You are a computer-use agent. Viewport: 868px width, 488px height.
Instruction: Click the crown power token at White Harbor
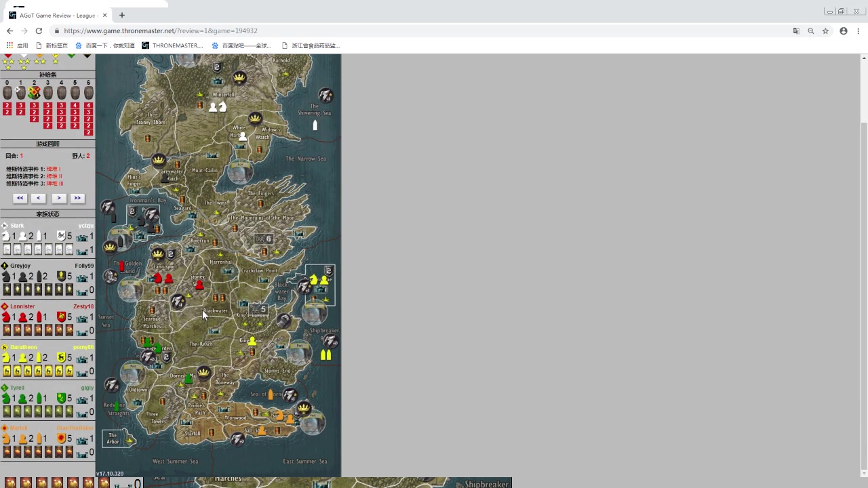[x=255, y=119]
